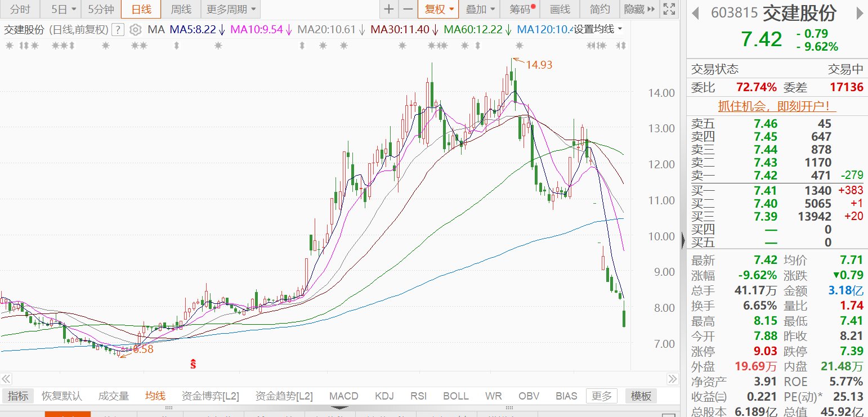Click the question mark help icon
868x417 pixels.
pyautogui.click(x=118, y=29)
